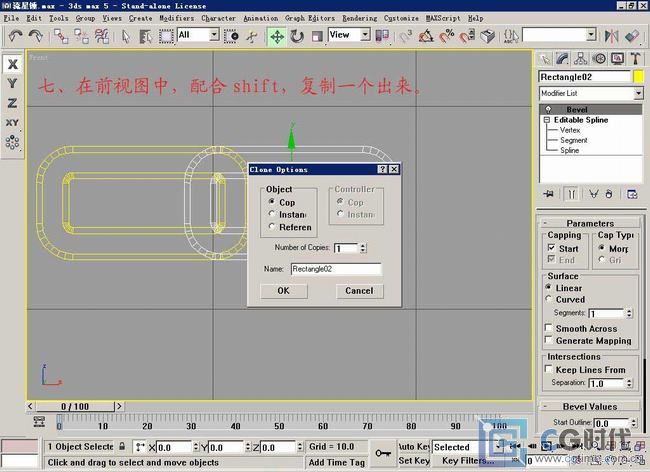This screenshot has height=472, width=650.
Task: Open the File menu
Action: click(x=12, y=18)
